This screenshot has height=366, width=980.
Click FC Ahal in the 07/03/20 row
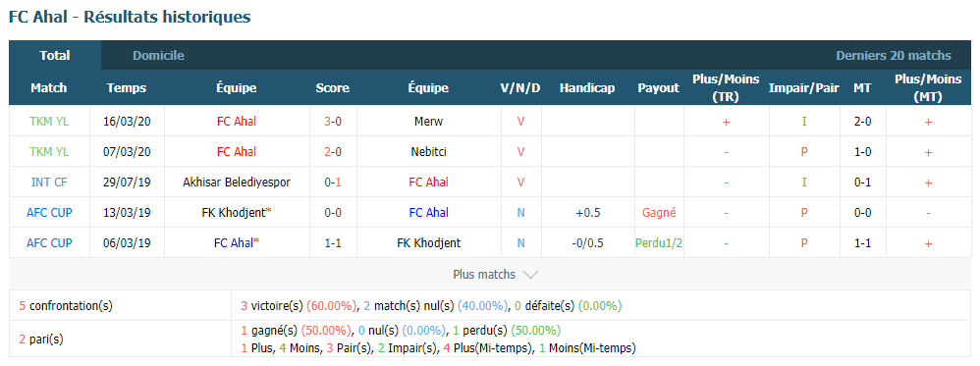tap(237, 152)
